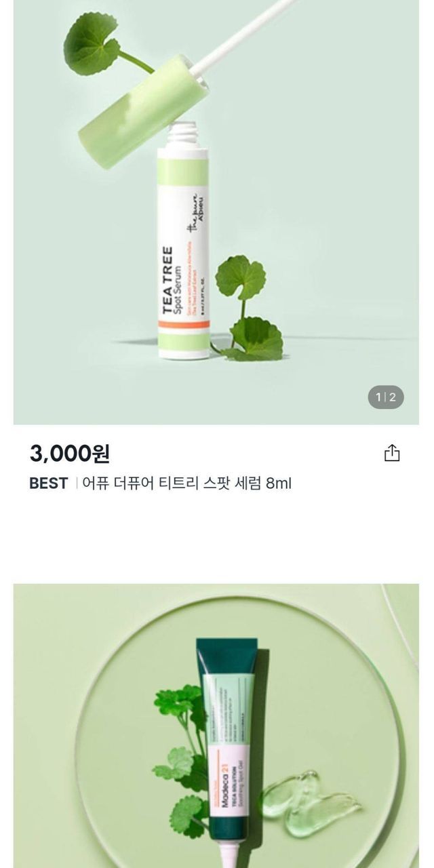
Task: Open the Tea Tree Spot Serum bottle image
Action: coord(184,258)
